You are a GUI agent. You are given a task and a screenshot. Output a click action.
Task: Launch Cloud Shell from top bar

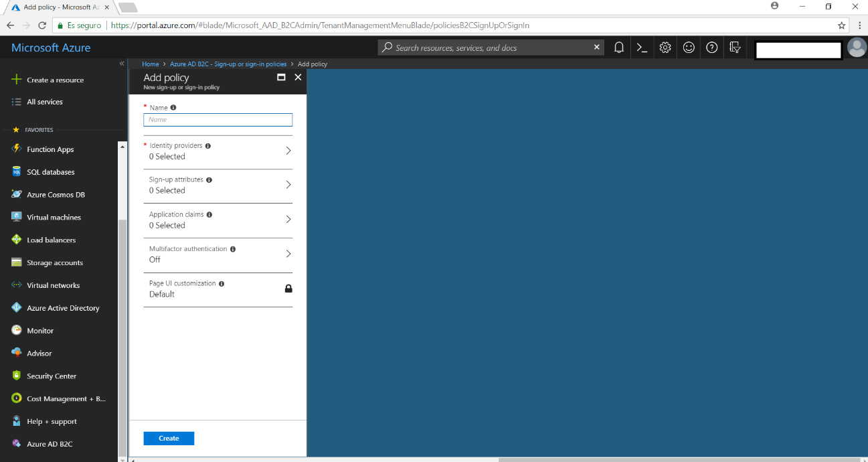coord(642,48)
